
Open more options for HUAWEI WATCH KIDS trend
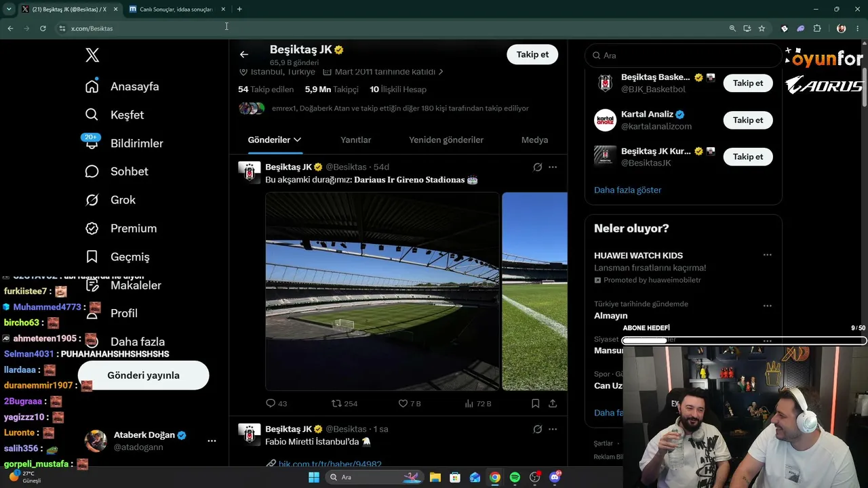click(x=767, y=255)
